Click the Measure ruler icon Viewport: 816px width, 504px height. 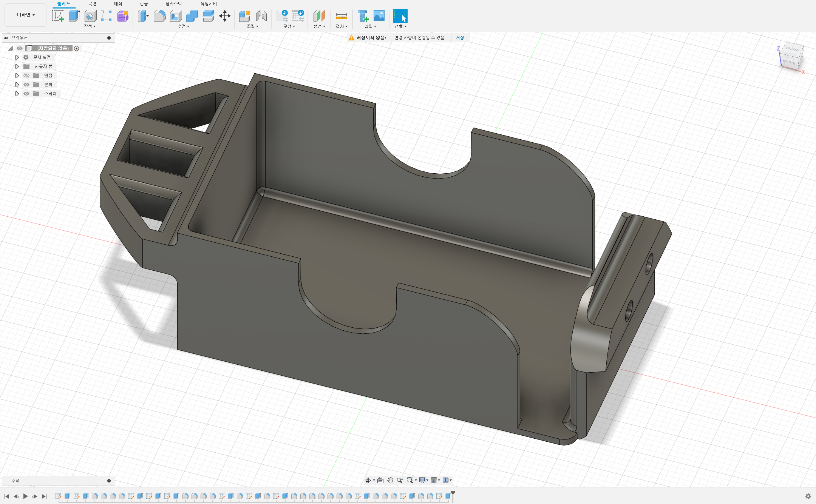[341, 16]
